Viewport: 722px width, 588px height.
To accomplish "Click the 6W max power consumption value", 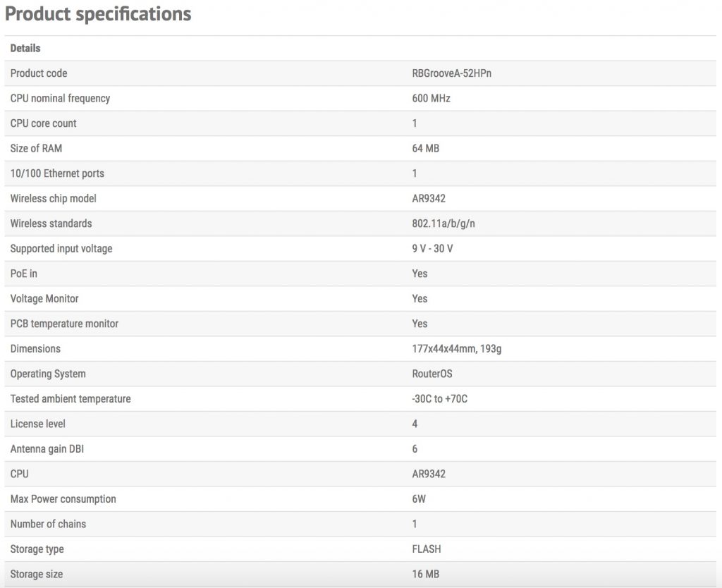I will [x=419, y=499].
